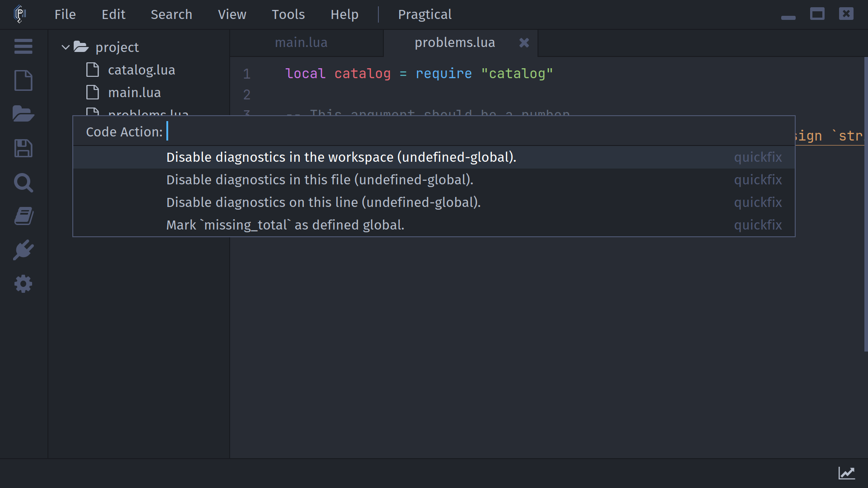Viewport: 868px width, 488px height.
Task: Click the Pragtical title text
Action: (x=425, y=14)
